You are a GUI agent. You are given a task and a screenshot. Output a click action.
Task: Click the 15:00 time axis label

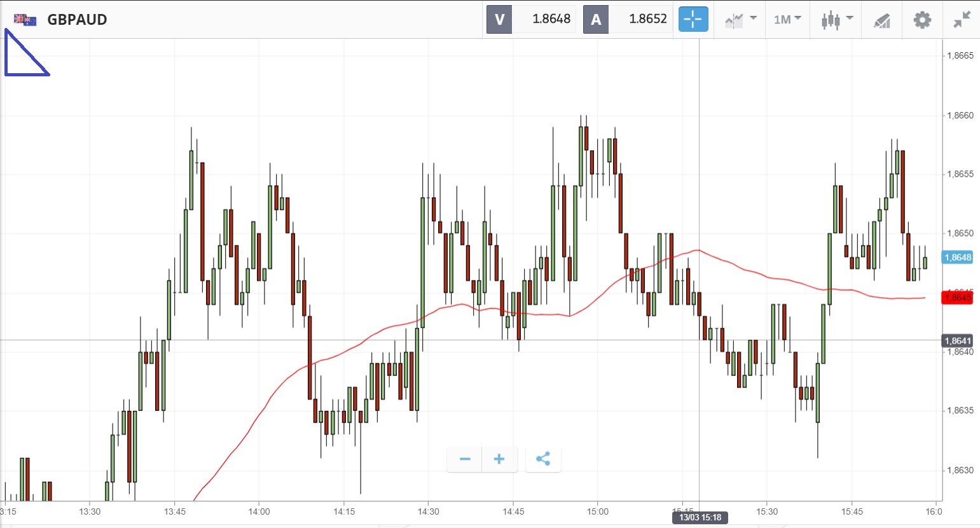pyautogui.click(x=598, y=511)
